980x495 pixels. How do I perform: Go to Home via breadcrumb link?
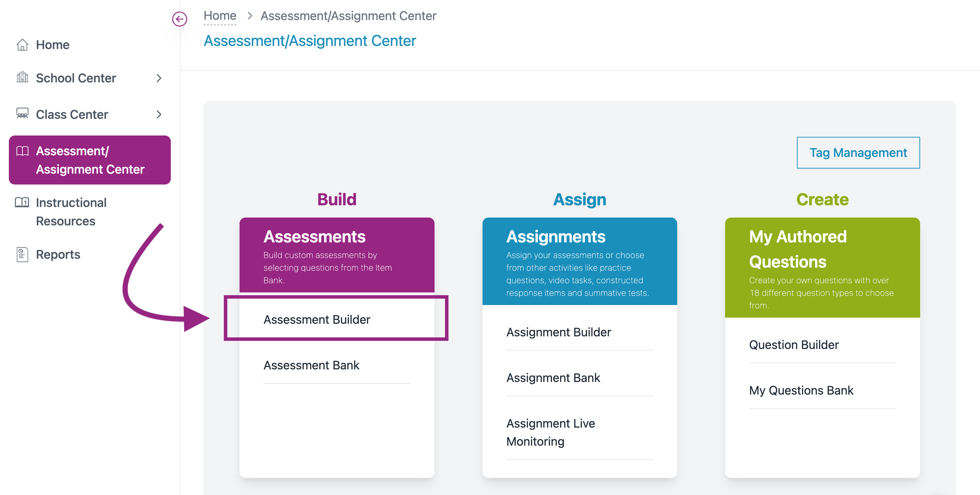click(219, 16)
